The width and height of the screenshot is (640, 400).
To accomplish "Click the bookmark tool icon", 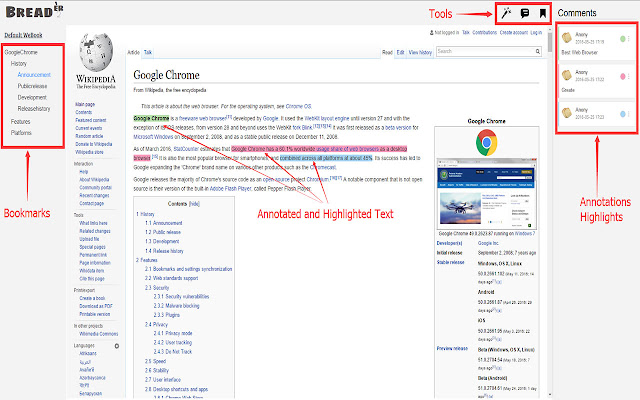I will (542, 13).
